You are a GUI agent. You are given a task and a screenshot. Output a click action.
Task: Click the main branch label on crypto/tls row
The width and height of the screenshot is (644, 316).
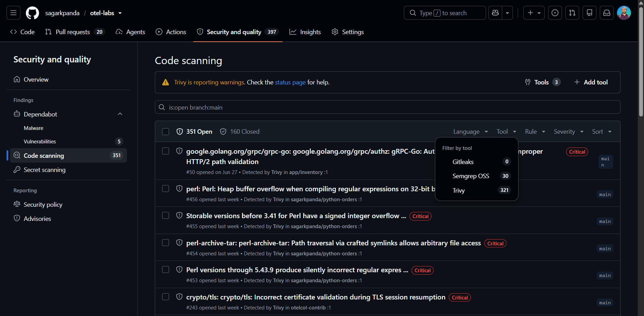(x=605, y=303)
